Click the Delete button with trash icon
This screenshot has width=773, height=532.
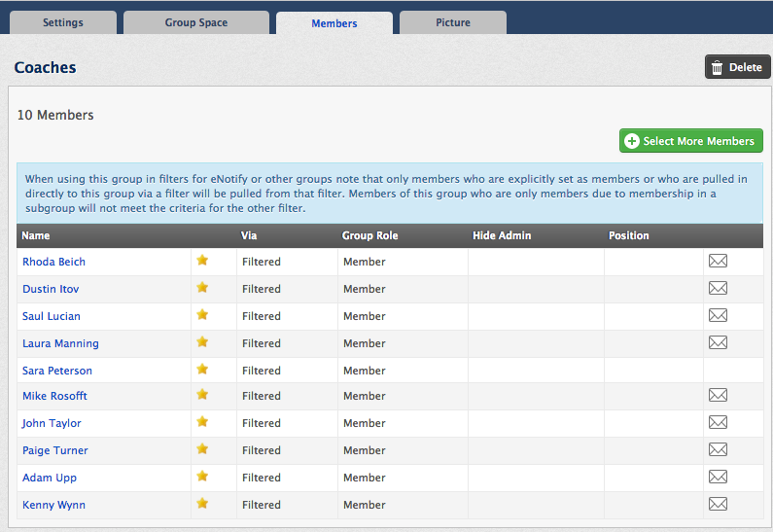[737, 67]
